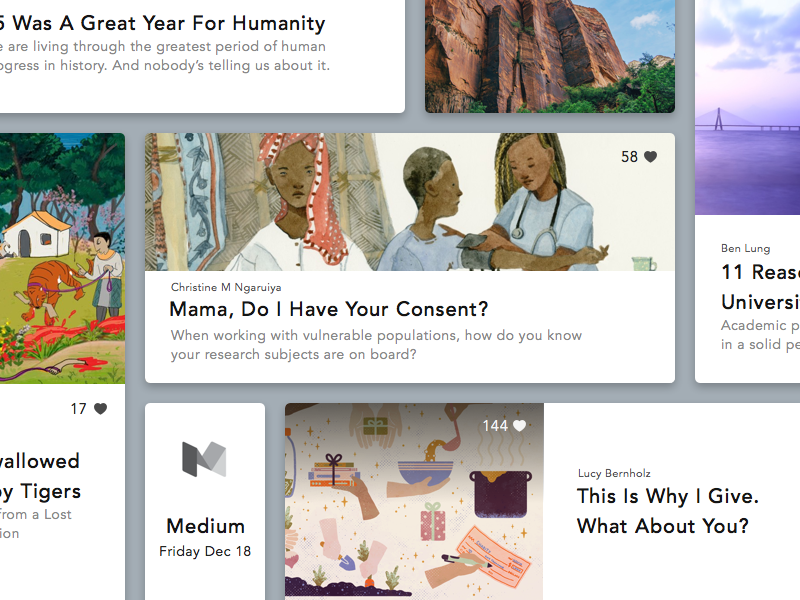Screen dimensions: 800x600
Task: Click the "Medium" title text
Action: pos(205,526)
